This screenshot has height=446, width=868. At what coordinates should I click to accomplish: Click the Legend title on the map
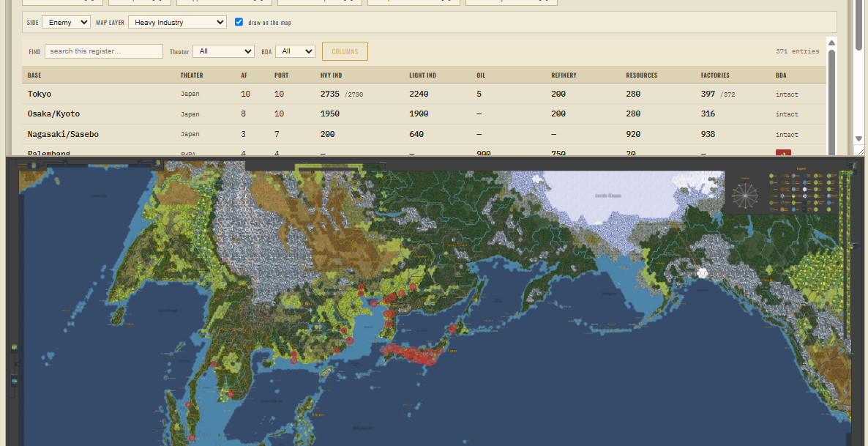(x=801, y=168)
